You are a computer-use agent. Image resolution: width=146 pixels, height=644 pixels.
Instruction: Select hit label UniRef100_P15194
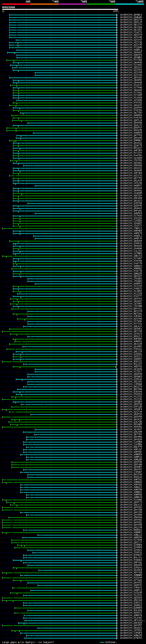[x=131, y=578]
